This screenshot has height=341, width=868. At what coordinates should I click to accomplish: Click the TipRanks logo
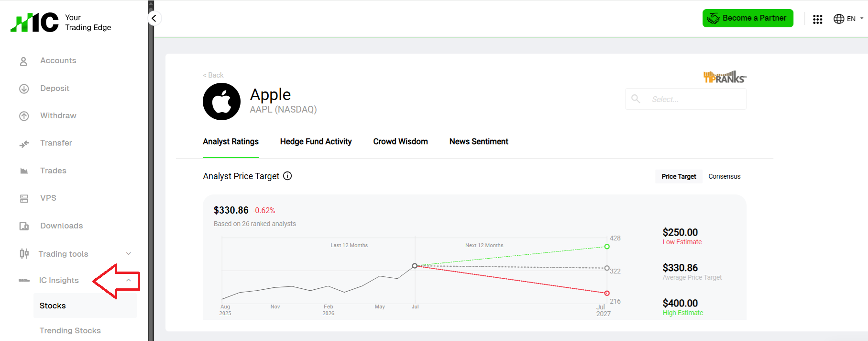(725, 77)
